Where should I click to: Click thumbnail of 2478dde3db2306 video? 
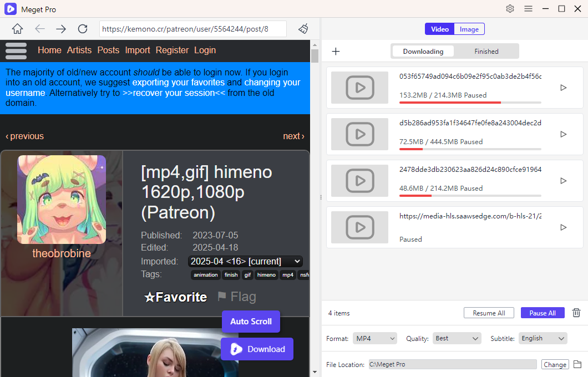(x=359, y=181)
